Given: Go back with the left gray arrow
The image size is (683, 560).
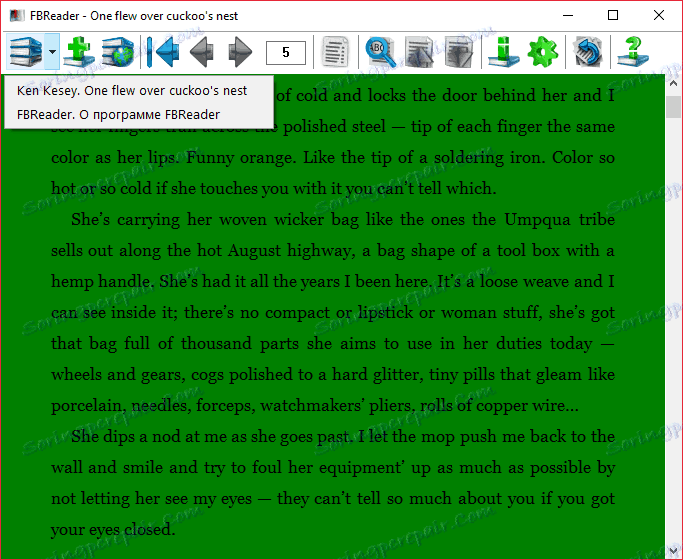Looking at the screenshot, I should [x=202, y=52].
